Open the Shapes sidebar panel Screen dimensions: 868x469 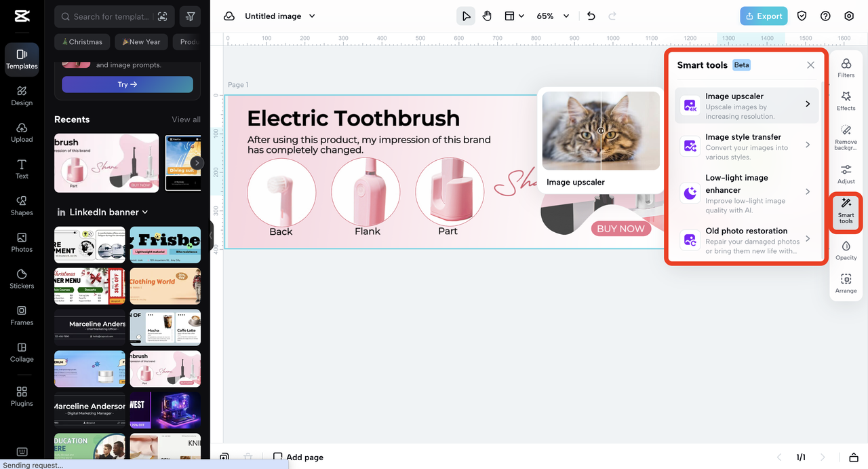[x=22, y=206]
